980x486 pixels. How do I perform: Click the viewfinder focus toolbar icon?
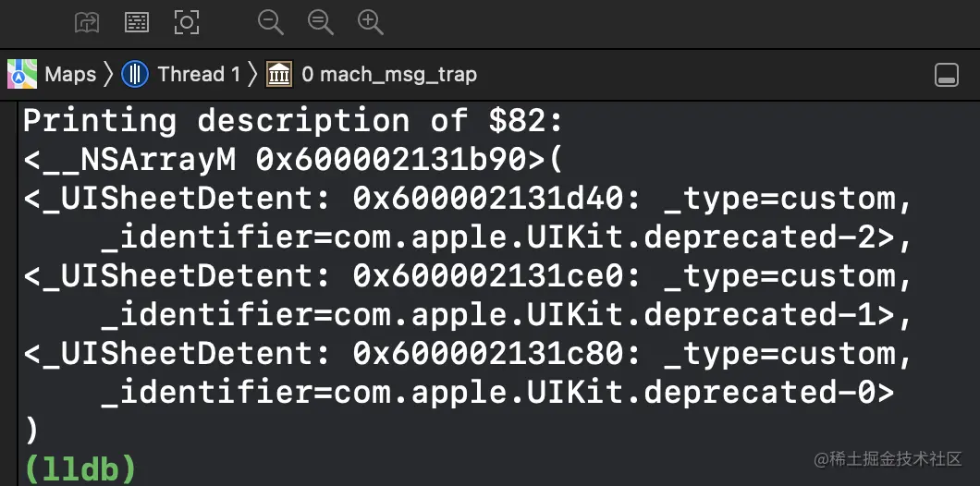(x=187, y=22)
